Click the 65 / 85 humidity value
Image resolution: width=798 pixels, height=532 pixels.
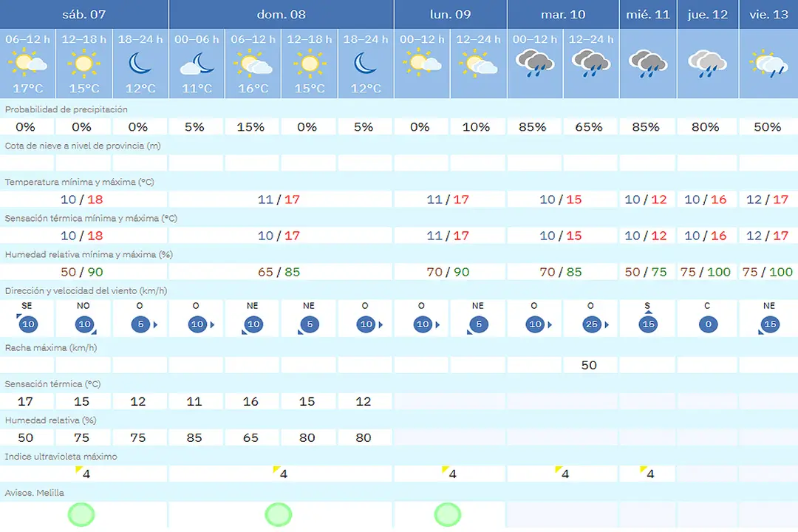coord(279,272)
